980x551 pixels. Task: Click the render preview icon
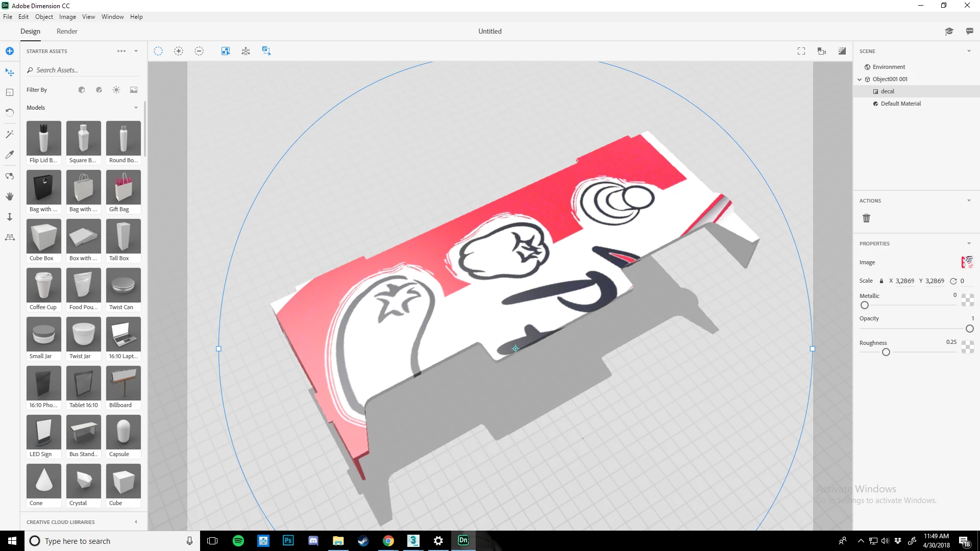click(x=842, y=51)
